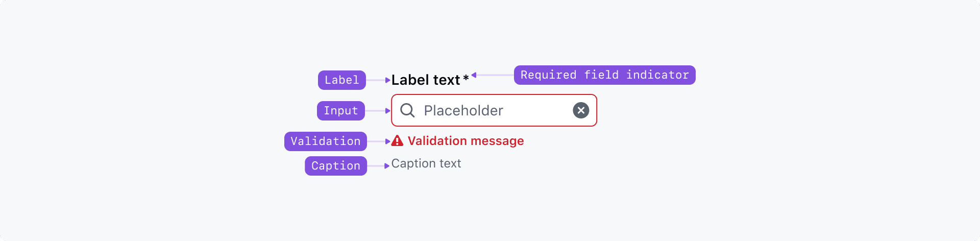Click the magnifier search icon in the input
Screen dimensions: 980x241
tap(407, 110)
